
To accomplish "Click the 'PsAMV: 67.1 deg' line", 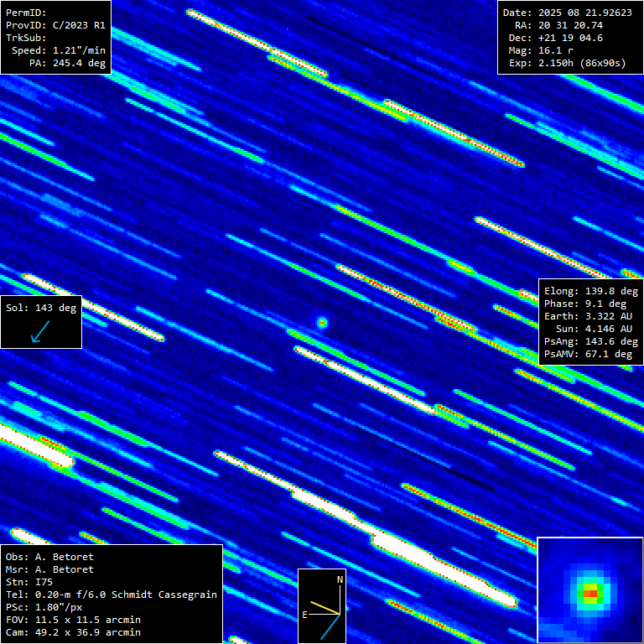I will coord(588,354).
